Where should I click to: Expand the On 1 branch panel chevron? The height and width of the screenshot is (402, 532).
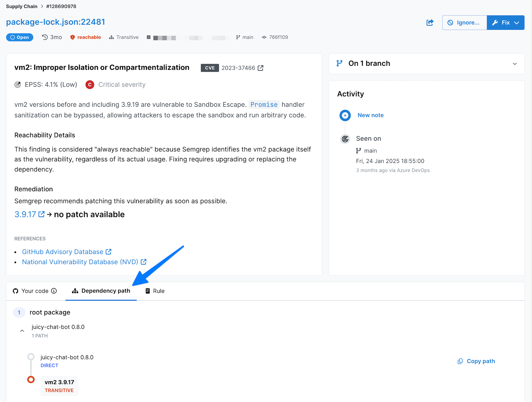point(515,64)
